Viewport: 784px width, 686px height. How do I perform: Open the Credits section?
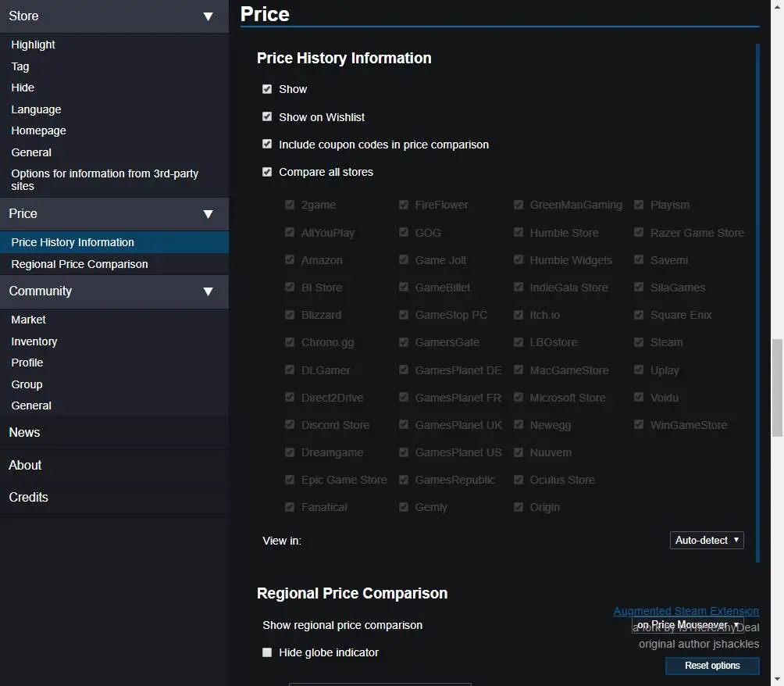tap(28, 497)
